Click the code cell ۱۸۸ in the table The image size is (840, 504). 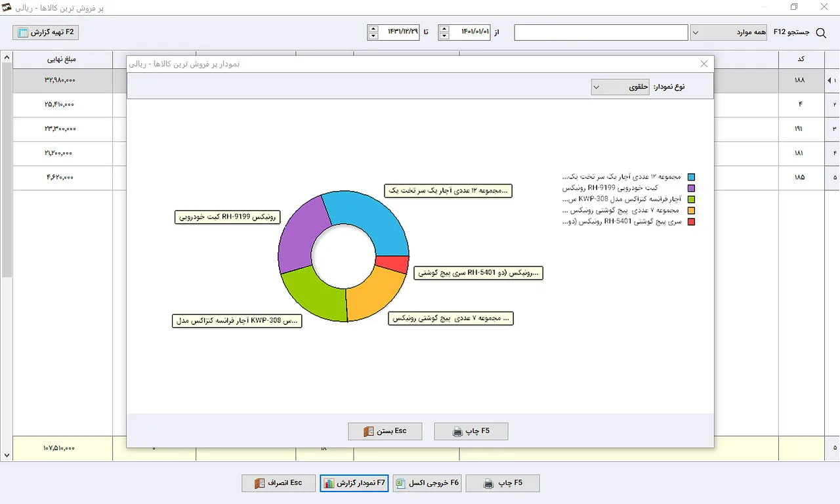(x=801, y=81)
